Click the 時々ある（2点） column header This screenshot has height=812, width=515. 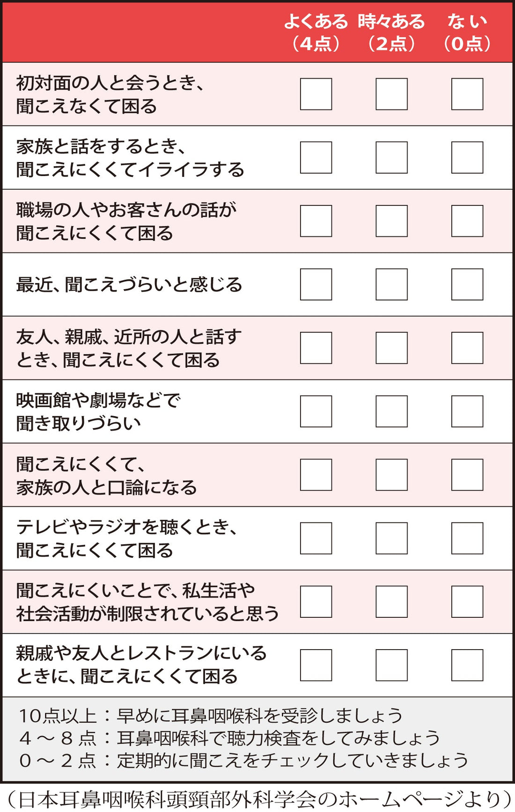(x=391, y=32)
